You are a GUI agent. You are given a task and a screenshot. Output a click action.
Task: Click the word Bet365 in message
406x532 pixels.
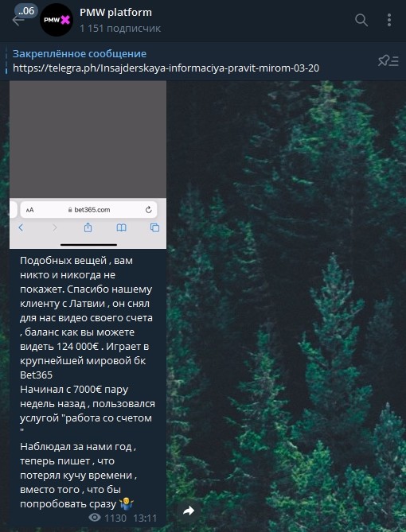pos(37,375)
